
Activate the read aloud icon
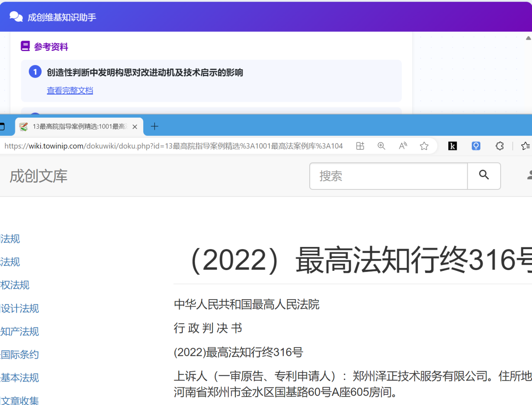click(403, 146)
